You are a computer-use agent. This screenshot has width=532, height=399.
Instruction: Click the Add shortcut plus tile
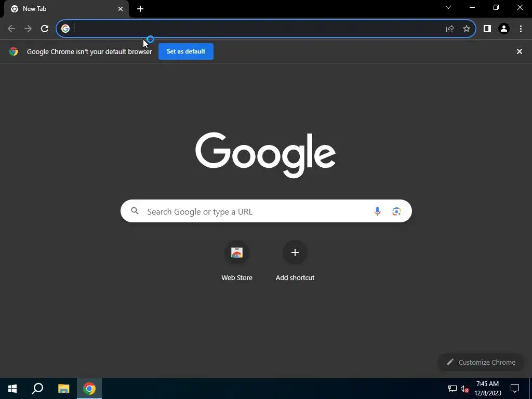pyautogui.click(x=295, y=252)
